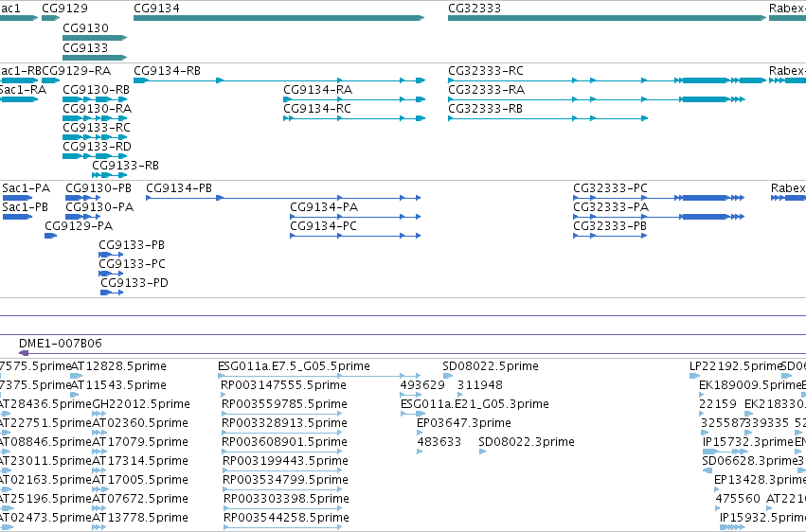Click EST ESG011a.E7.5_G05.5prime
Image resolution: width=806 pixels, height=532 pixels.
[294, 366]
